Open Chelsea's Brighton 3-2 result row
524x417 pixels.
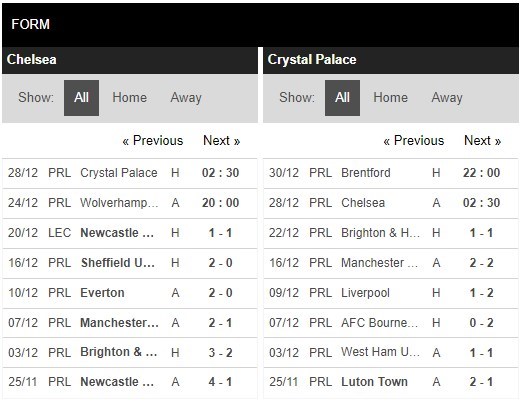130,353
